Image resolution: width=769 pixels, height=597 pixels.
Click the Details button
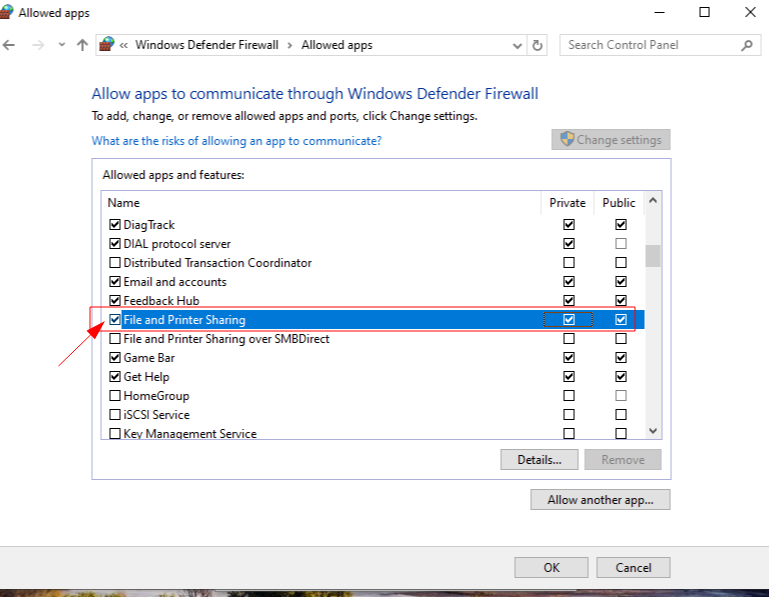click(x=539, y=460)
